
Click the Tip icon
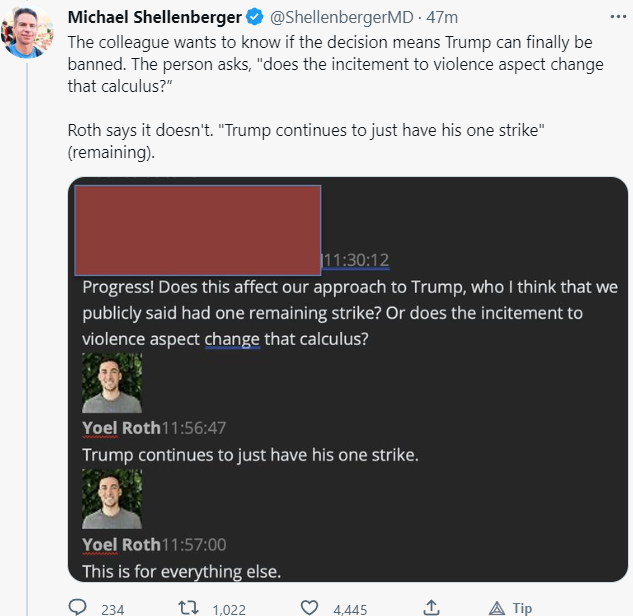[497, 607]
